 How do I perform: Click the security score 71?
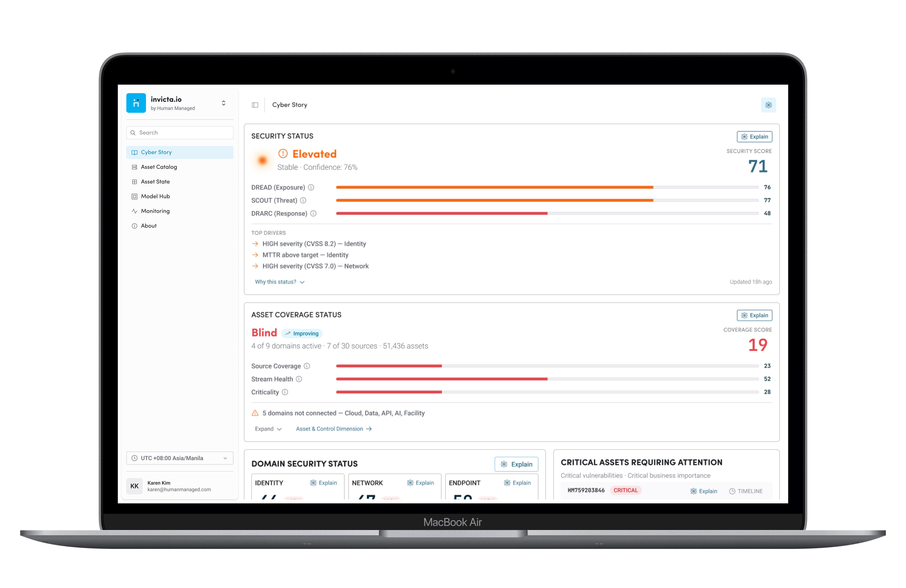click(x=758, y=166)
